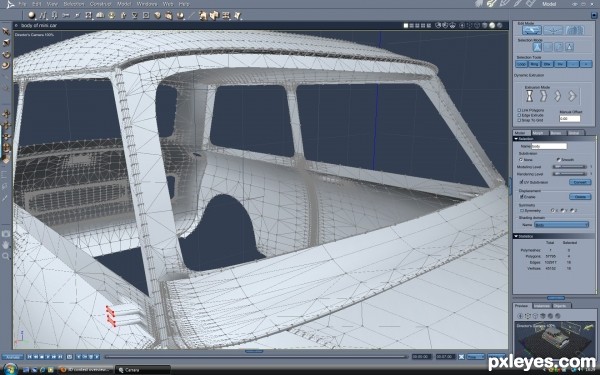600x375 pixels.
Task: Enable the Snap To Grid checkbox
Action: pyautogui.click(x=519, y=120)
